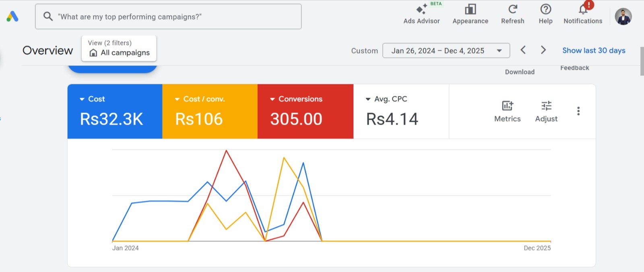Screen dimensions: 644x272
Task: Open the three-dot more options menu
Action: [x=578, y=111]
